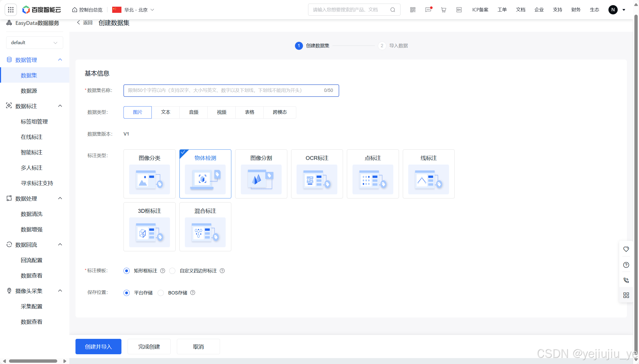Collapse the 数据标注 sidebar section

[x=60, y=106]
